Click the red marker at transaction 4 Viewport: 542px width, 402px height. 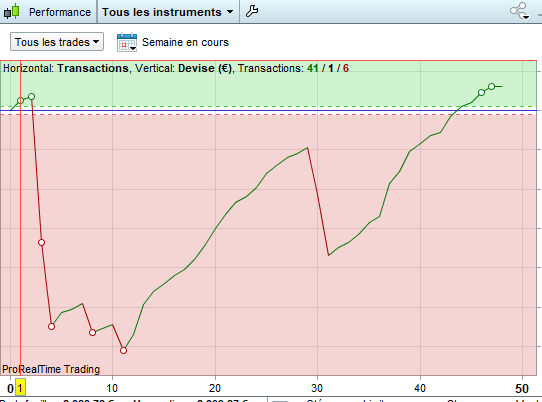point(52,326)
